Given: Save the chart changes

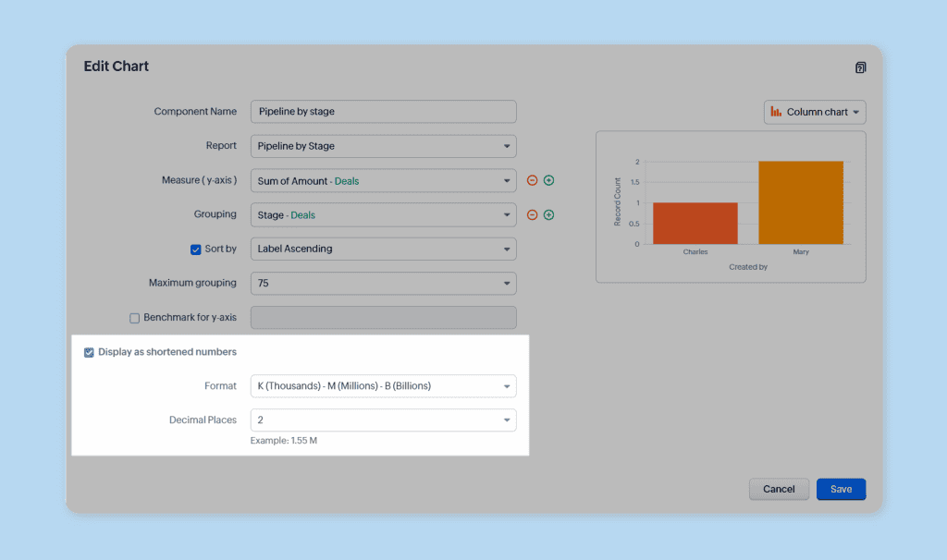Looking at the screenshot, I should 840,489.
